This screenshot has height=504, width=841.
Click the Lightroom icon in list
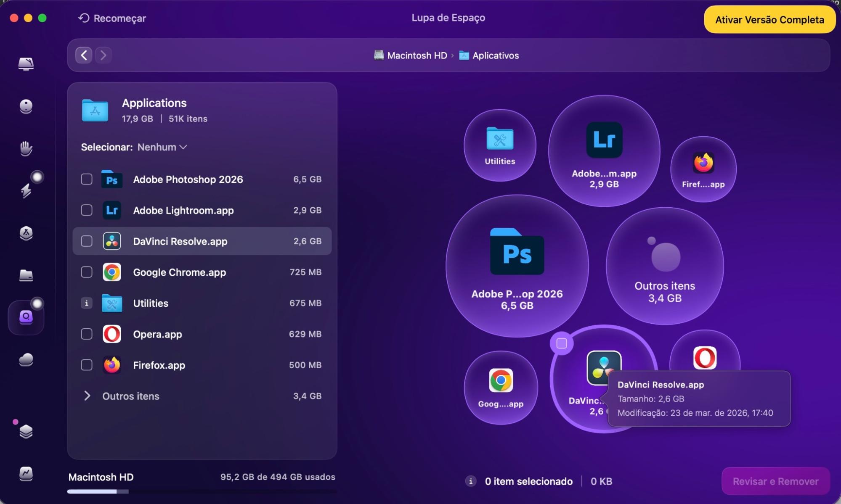pos(112,210)
